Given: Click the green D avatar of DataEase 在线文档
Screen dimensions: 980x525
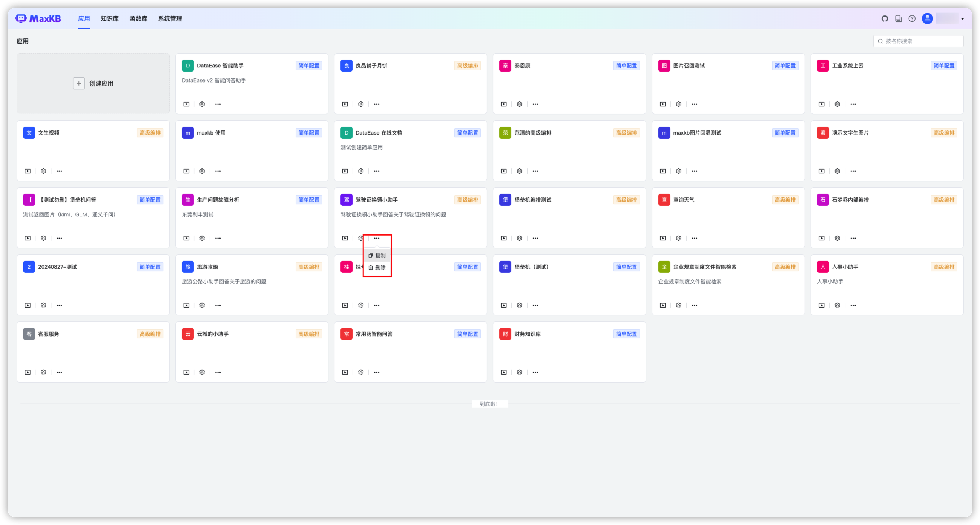Looking at the screenshot, I should (346, 133).
